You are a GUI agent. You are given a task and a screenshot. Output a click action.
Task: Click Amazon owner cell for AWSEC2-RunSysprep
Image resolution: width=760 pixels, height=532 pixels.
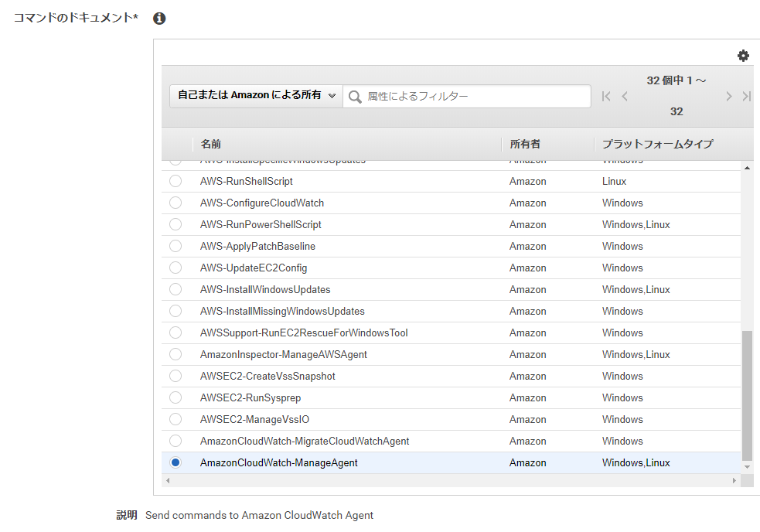tap(528, 397)
